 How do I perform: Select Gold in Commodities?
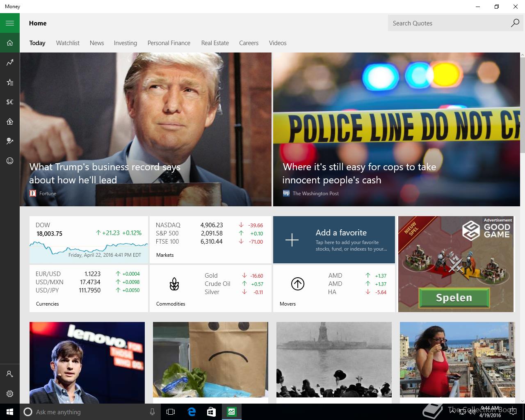pyautogui.click(x=234, y=276)
